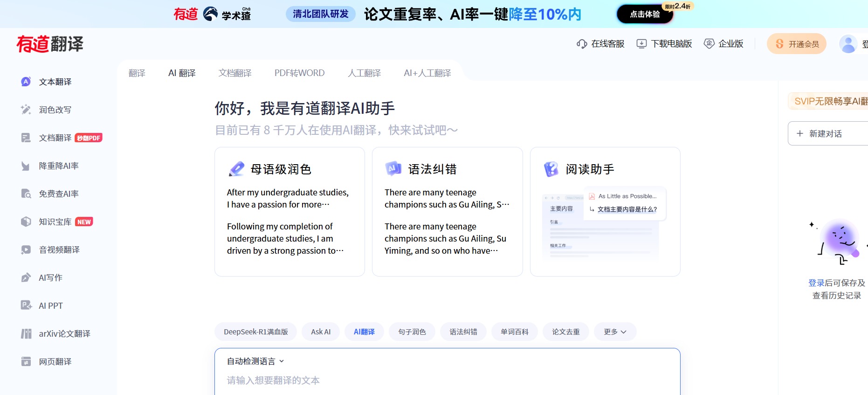Click the 下载电脑版 link text
The height and width of the screenshot is (395, 868).
coord(671,44)
